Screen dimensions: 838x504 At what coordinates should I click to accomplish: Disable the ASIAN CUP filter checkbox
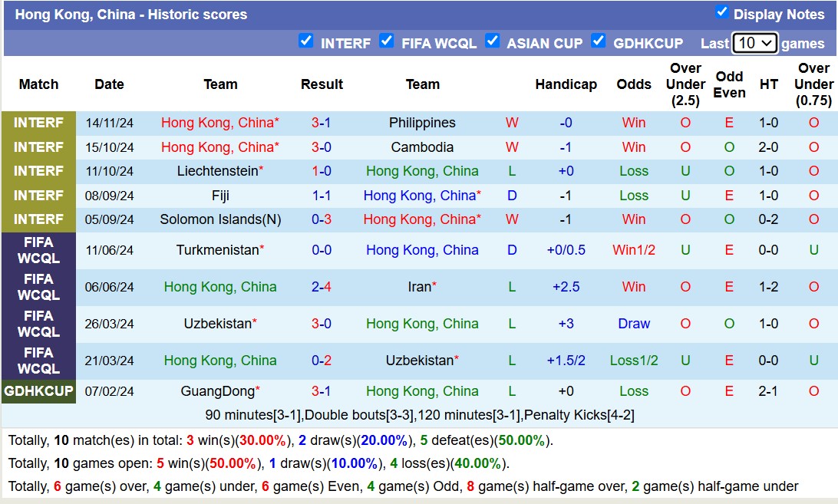[492, 41]
